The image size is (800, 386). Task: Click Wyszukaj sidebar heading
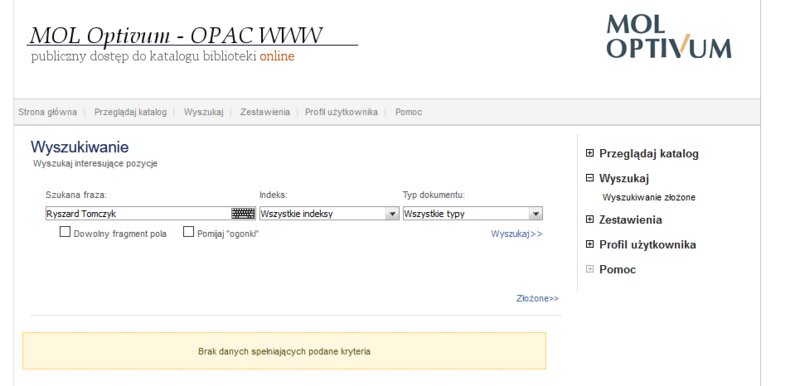pyautogui.click(x=624, y=178)
